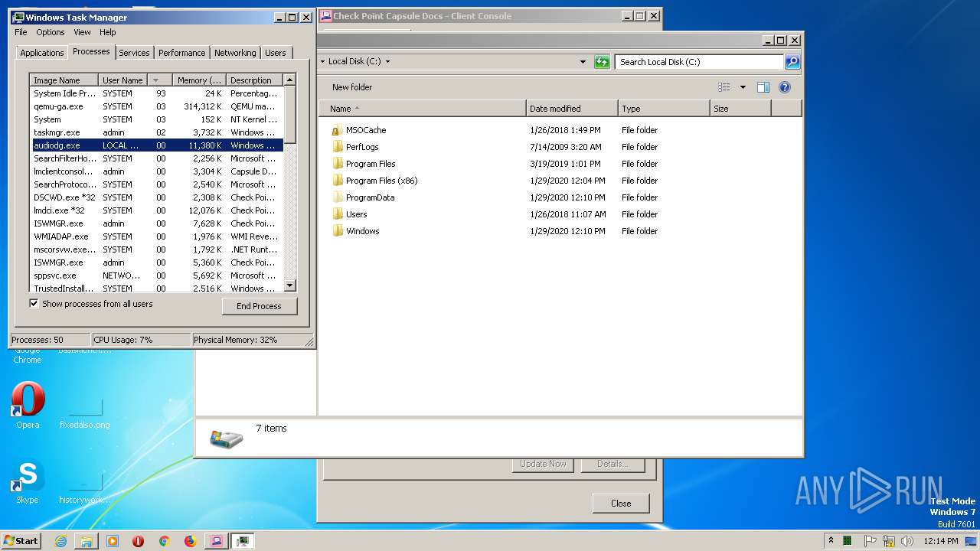Image resolution: width=980 pixels, height=551 pixels.
Task: Sort files by the Type column header
Action: point(664,109)
